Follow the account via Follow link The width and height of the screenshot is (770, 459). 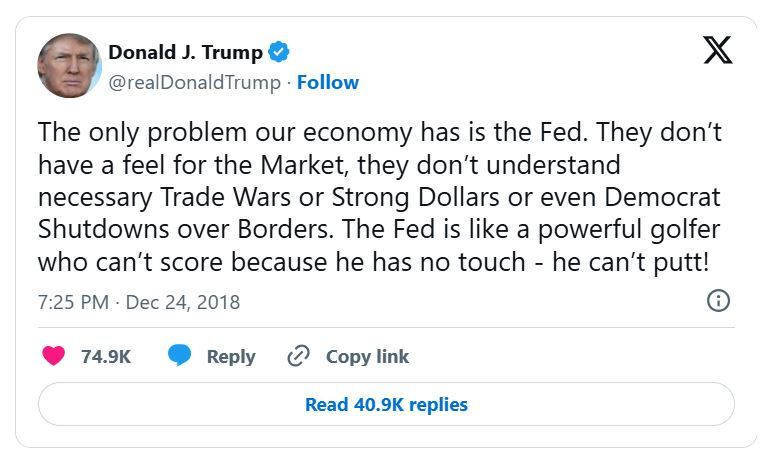(x=328, y=82)
